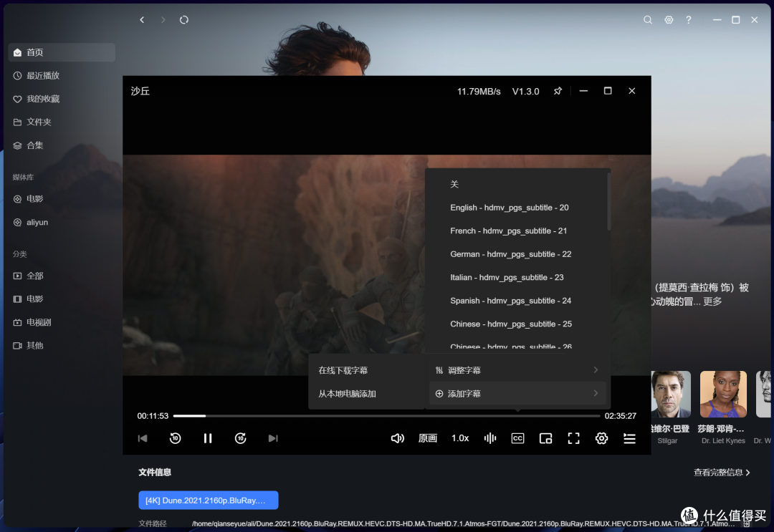The width and height of the screenshot is (774, 532).
Task: Skip to next video
Action: click(x=273, y=438)
